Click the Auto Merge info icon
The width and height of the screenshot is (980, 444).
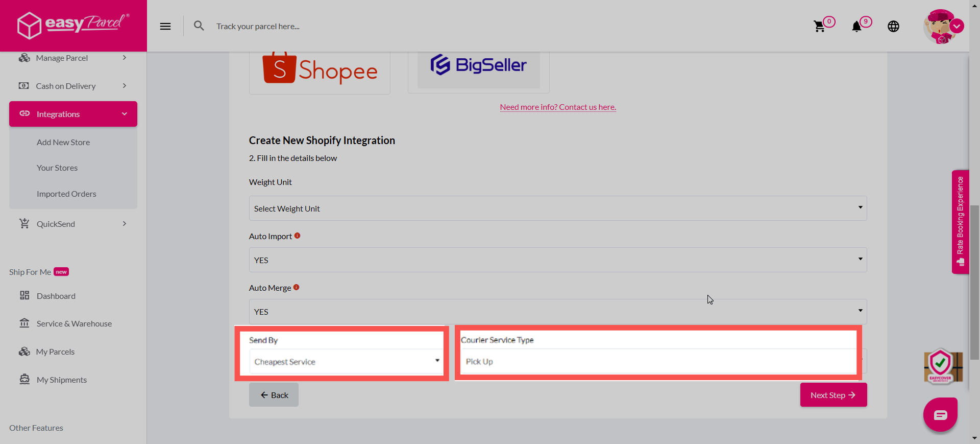(296, 287)
